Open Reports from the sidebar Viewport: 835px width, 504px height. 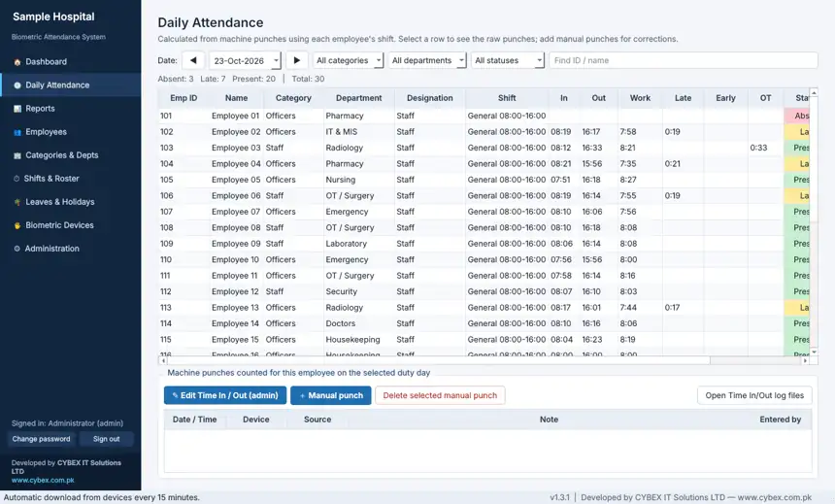pyautogui.click(x=70, y=109)
